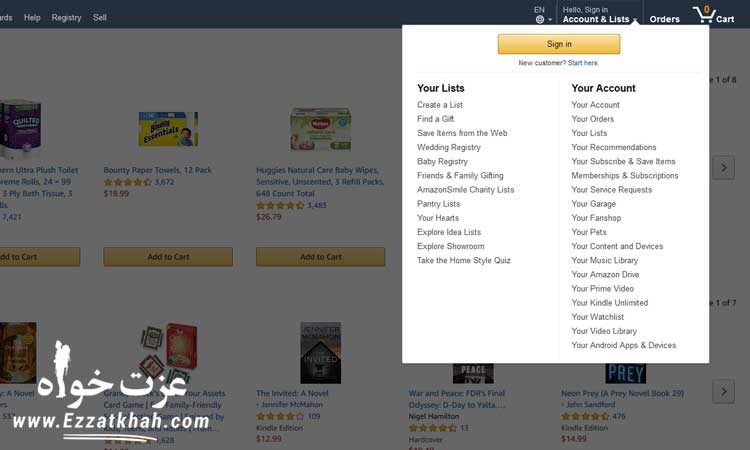Open Bounty Paper Towels product image

click(168, 129)
